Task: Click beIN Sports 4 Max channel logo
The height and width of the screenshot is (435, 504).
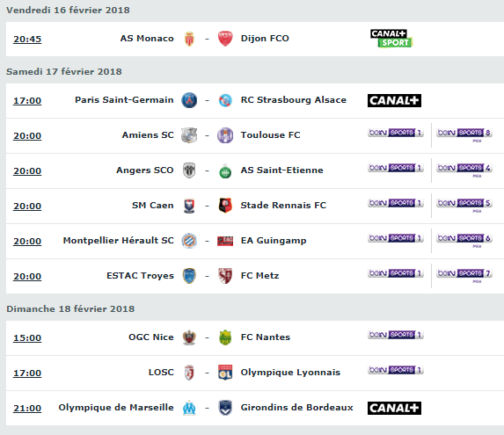Action: point(464,170)
